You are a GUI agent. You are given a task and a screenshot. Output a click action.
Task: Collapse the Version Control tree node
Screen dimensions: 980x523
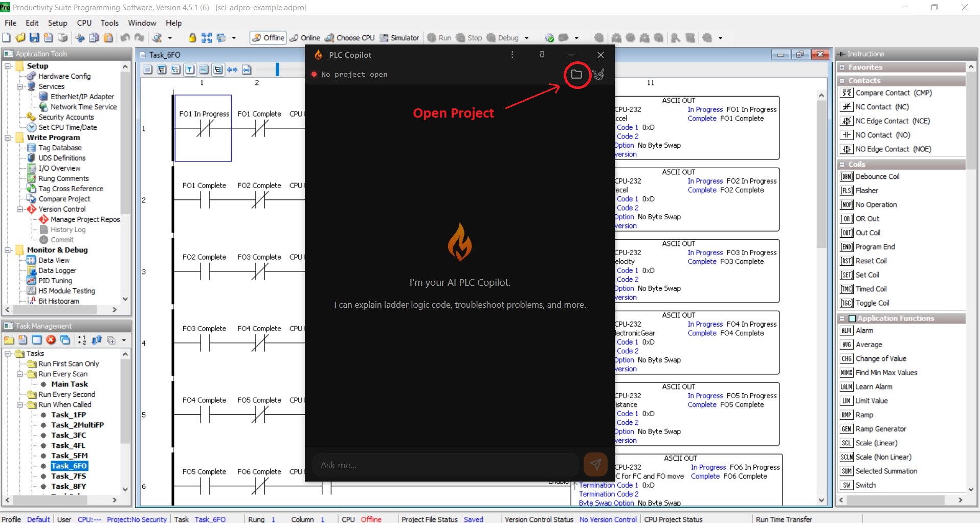coord(19,209)
